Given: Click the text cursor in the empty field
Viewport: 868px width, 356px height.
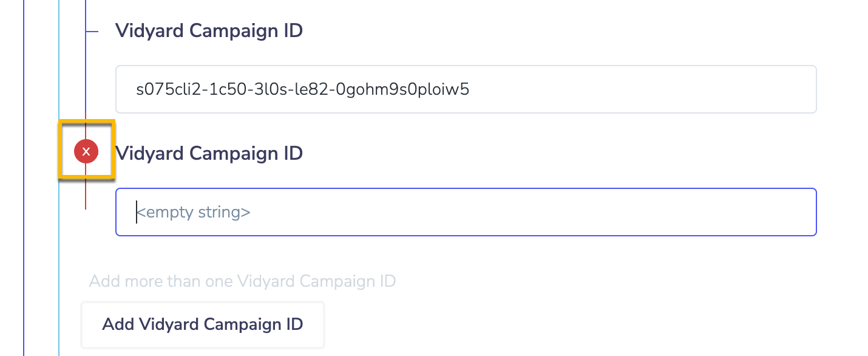Looking at the screenshot, I should (137, 212).
